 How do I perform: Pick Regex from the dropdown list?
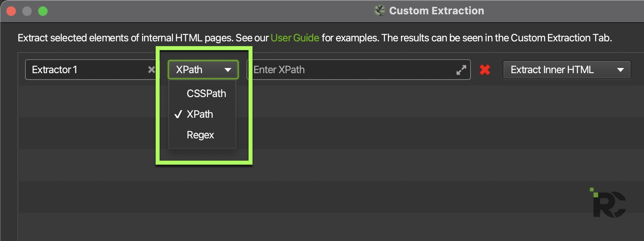click(202, 135)
